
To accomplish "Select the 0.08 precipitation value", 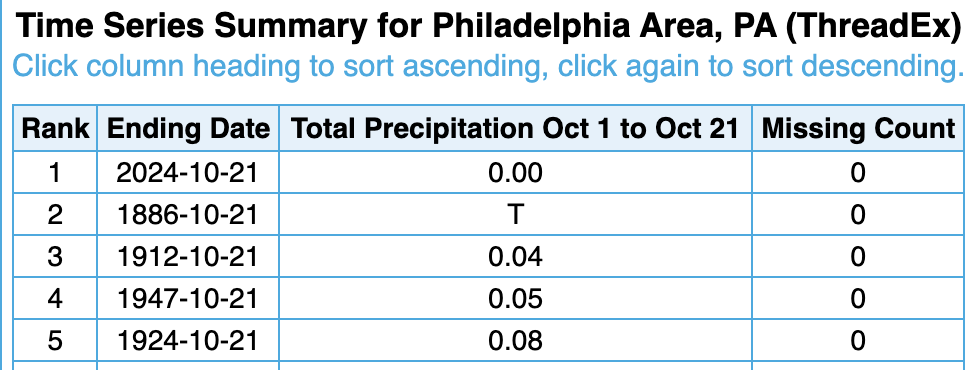I will tap(515, 340).
